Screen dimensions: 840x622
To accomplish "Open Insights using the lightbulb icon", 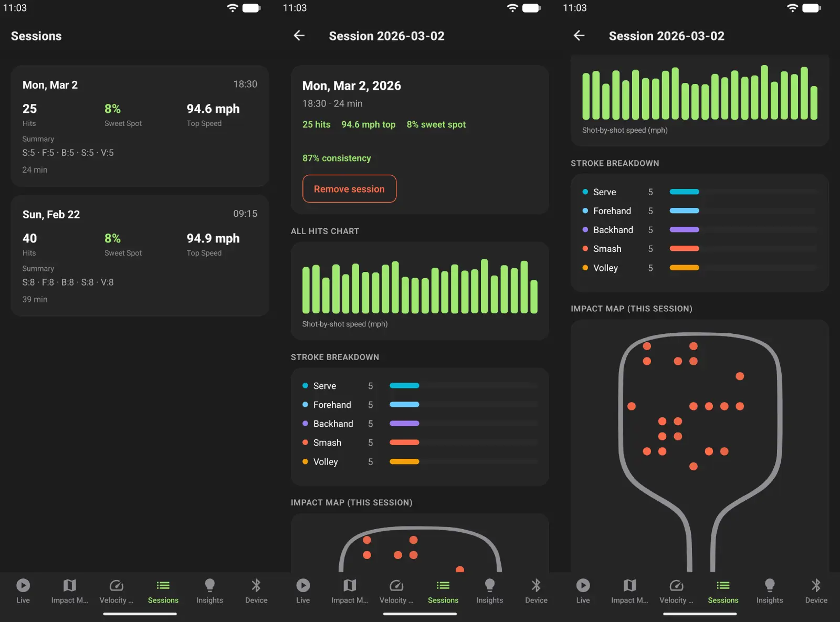I will (209, 585).
